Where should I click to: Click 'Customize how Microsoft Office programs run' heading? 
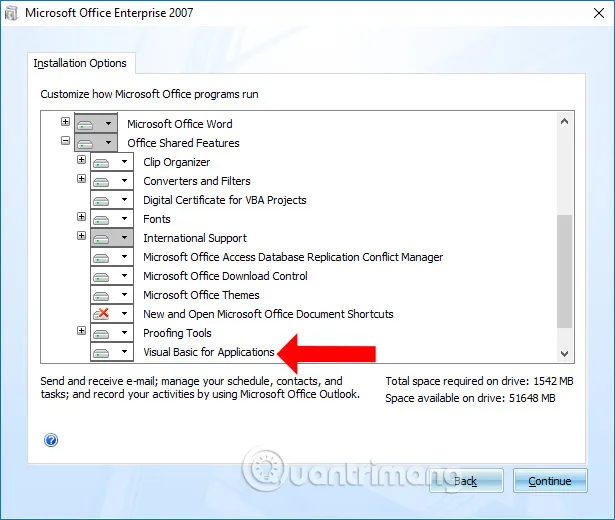pos(149,94)
